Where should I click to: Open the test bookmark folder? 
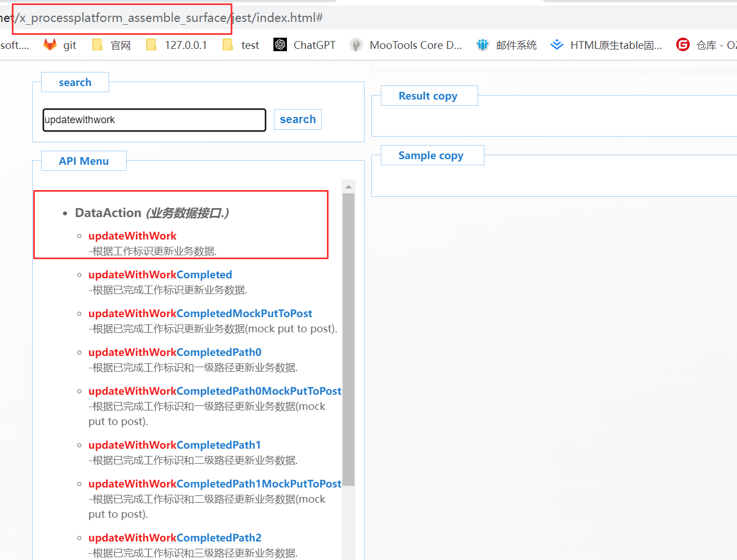click(x=241, y=45)
